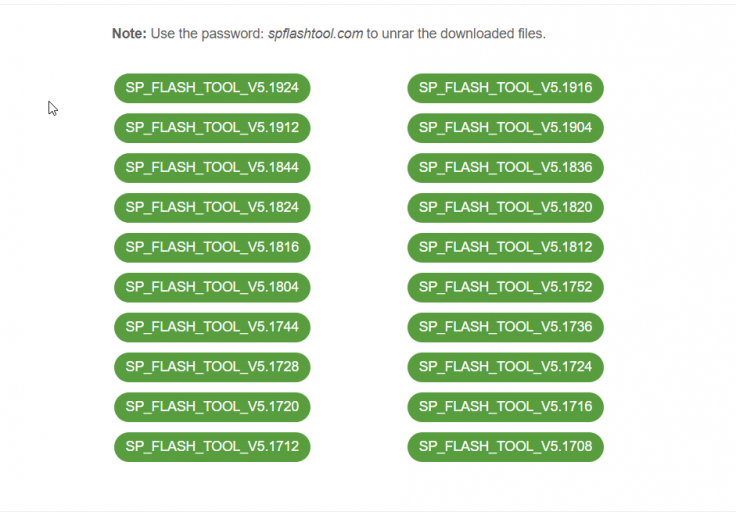Download SP_FLASH_TOOL_V5.1924

point(212,88)
